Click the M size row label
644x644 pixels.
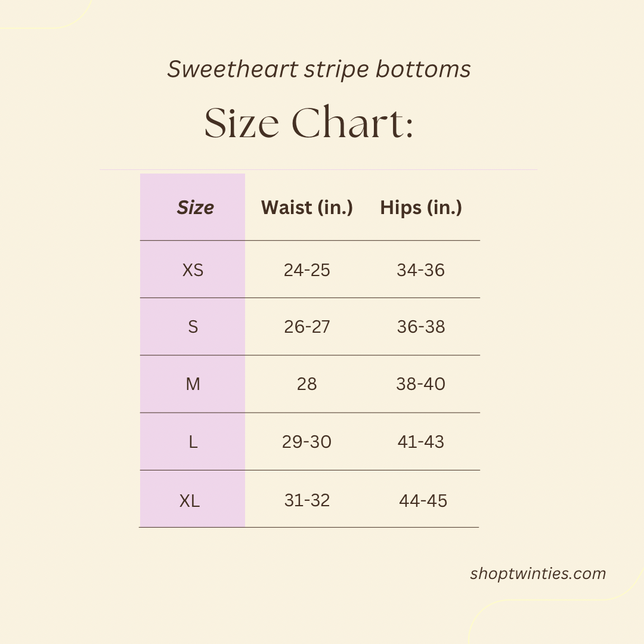[193, 384]
